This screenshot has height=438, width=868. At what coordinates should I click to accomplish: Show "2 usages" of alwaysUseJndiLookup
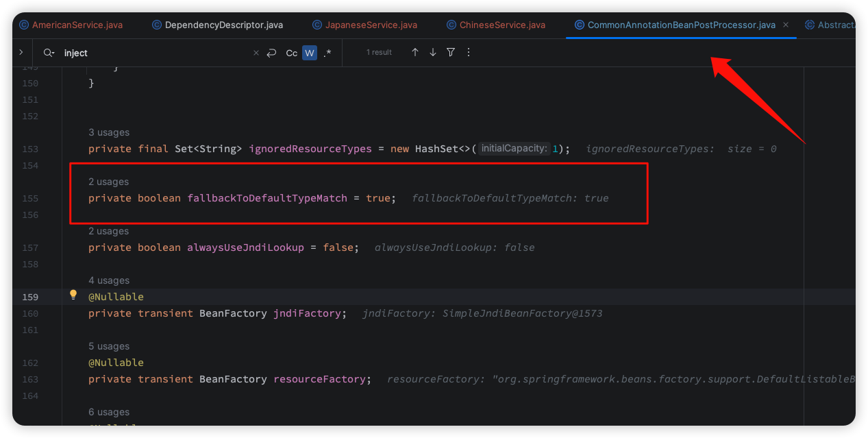(x=109, y=231)
